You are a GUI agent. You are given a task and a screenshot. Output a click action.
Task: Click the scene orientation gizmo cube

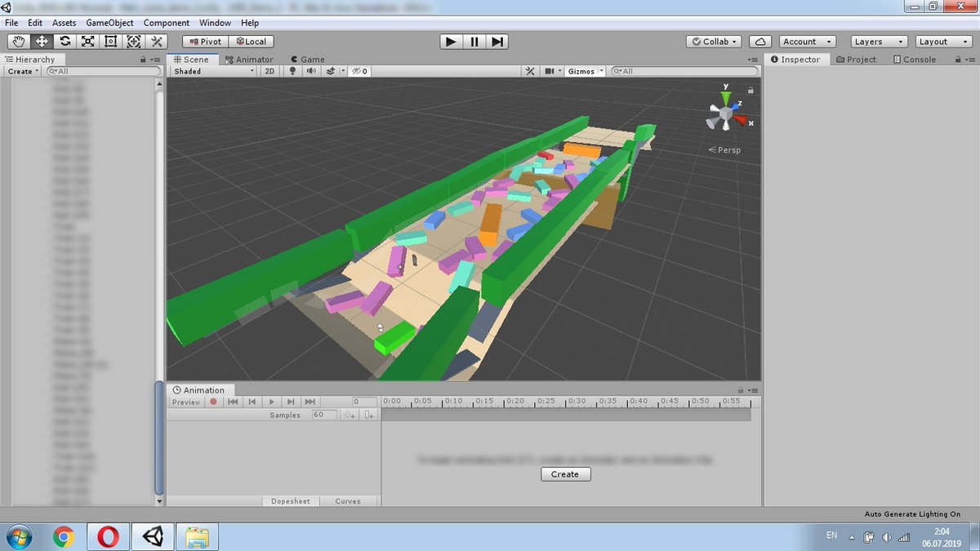click(725, 114)
